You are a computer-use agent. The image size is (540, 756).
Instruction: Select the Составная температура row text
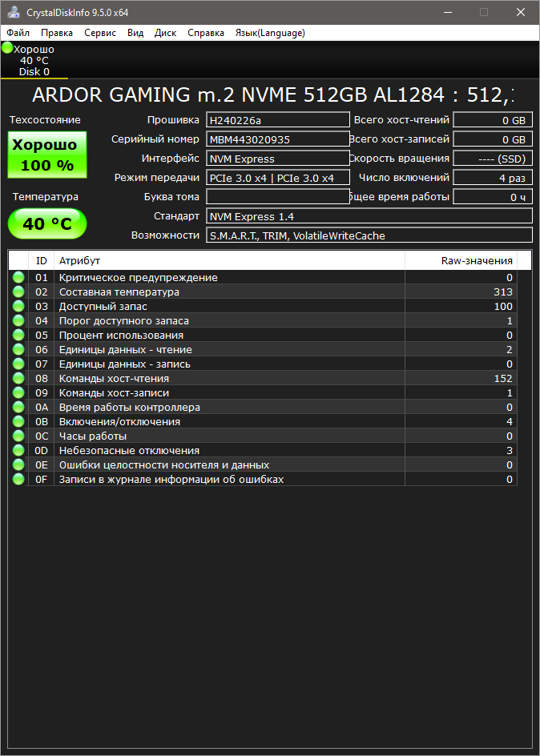119,292
